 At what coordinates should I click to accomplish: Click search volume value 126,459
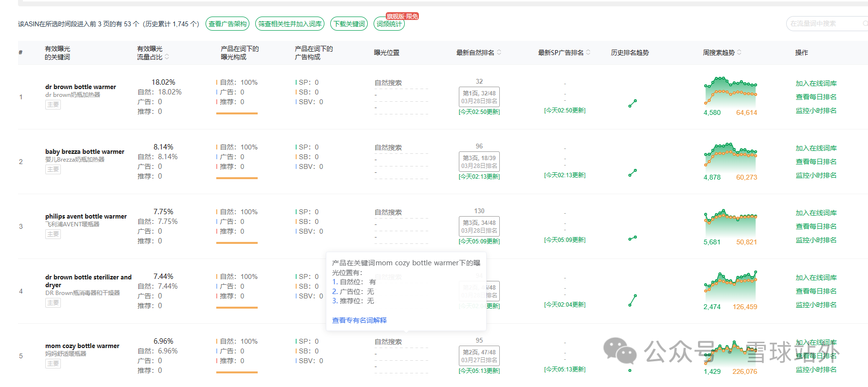pos(745,307)
